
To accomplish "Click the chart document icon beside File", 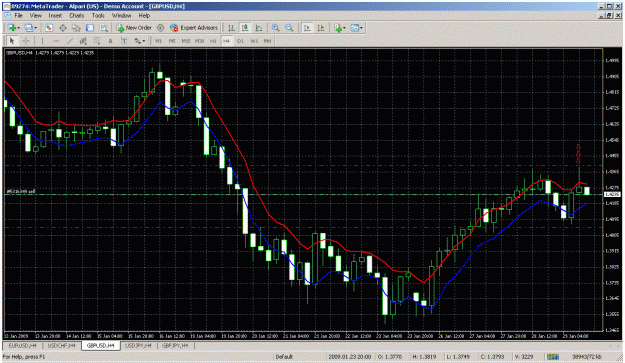I will (x=7, y=16).
